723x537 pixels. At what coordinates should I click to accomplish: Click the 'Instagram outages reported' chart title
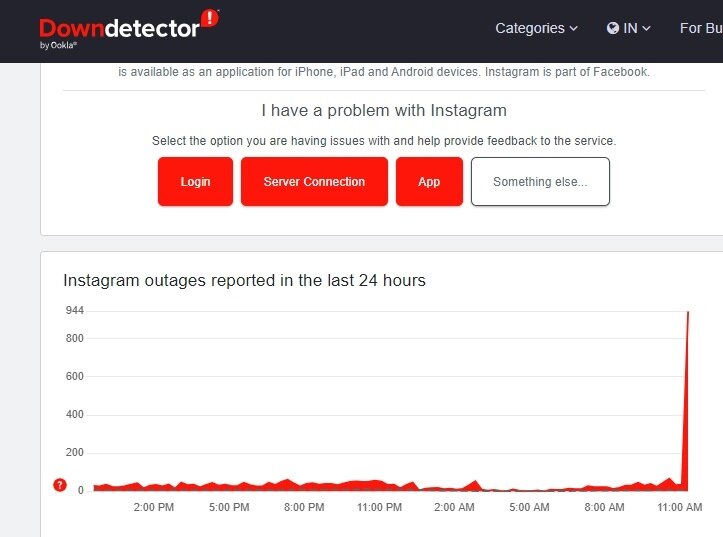pos(244,280)
